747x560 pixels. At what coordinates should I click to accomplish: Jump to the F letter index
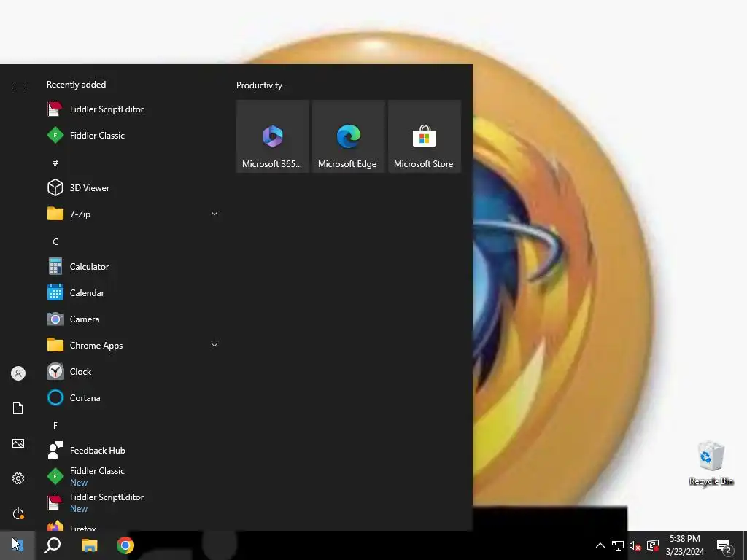[x=55, y=425]
